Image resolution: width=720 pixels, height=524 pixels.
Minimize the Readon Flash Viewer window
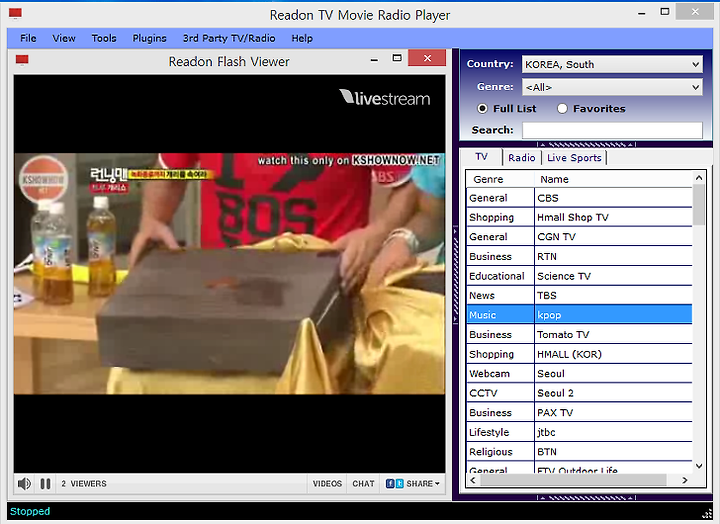click(374, 60)
